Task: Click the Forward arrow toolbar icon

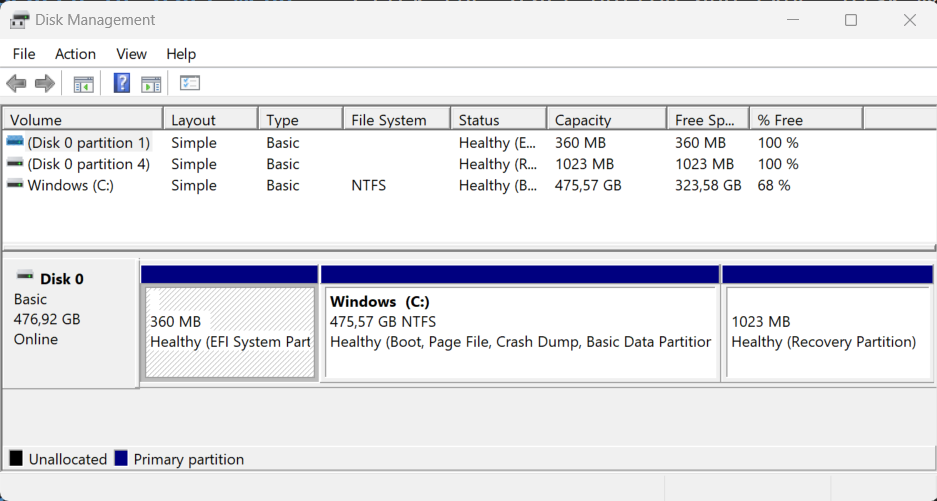Action: coord(45,84)
